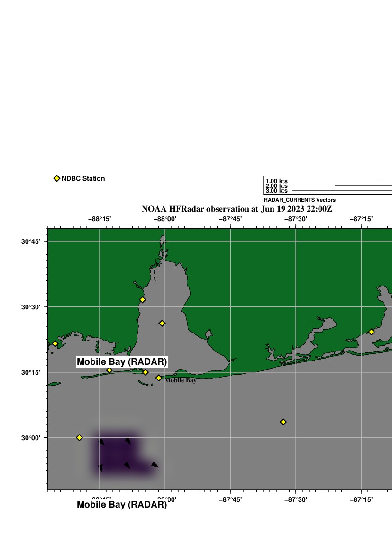Select station marker on Mobile Bay's western shore
This screenshot has height=555, width=392.
142,300
